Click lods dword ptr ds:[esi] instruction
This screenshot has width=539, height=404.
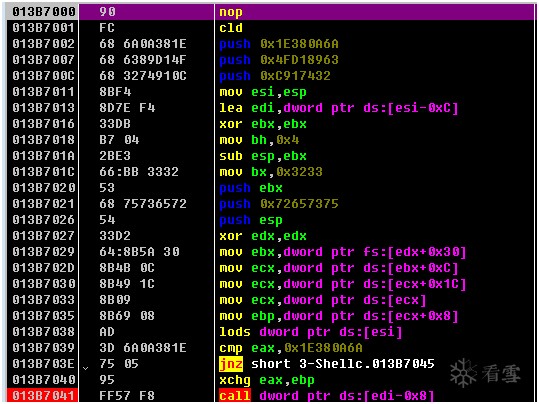click(311, 331)
